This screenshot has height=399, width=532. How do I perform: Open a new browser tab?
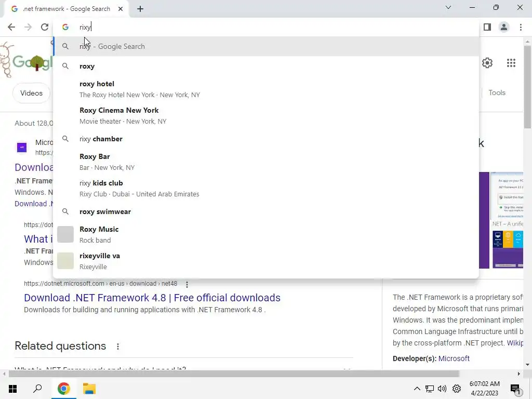140,9
